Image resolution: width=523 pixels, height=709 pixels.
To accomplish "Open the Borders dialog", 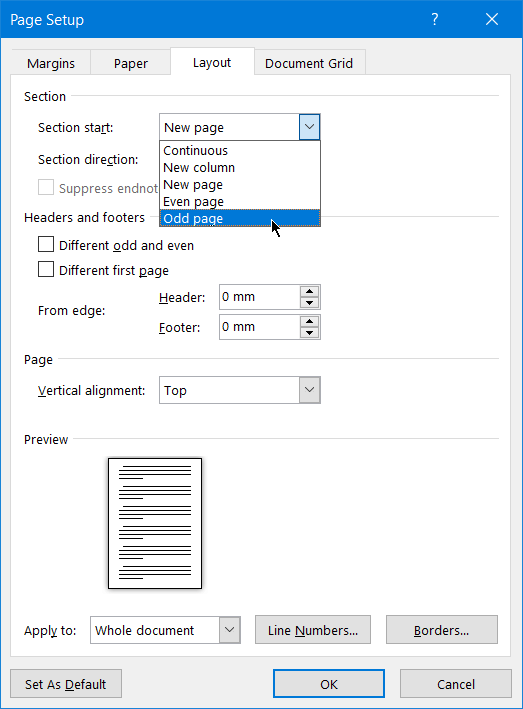I will click(x=442, y=630).
